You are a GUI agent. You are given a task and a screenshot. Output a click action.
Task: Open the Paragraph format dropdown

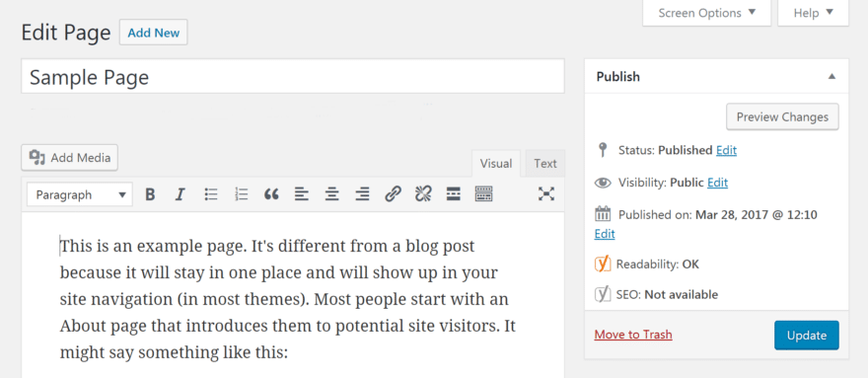(x=80, y=194)
